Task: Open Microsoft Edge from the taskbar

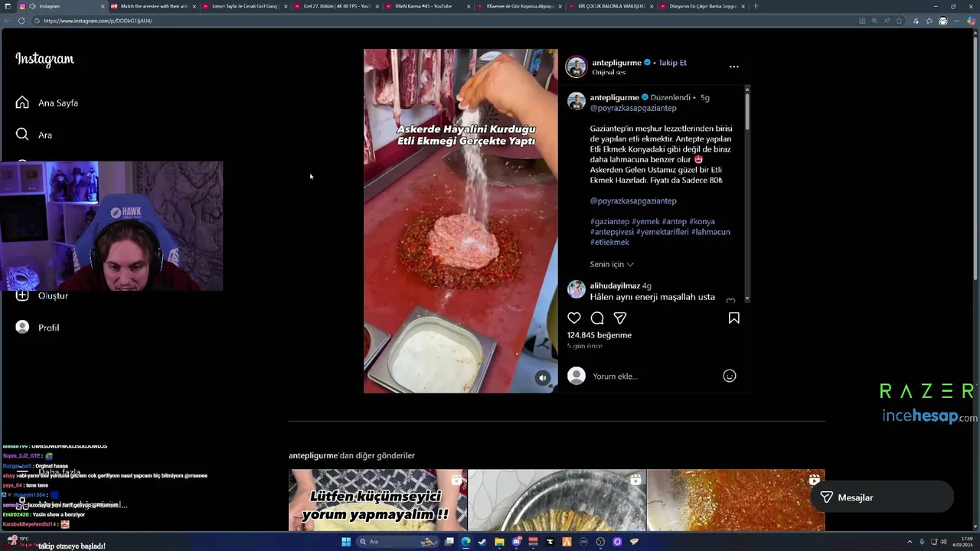Action: pyautogui.click(x=465, y=542)
